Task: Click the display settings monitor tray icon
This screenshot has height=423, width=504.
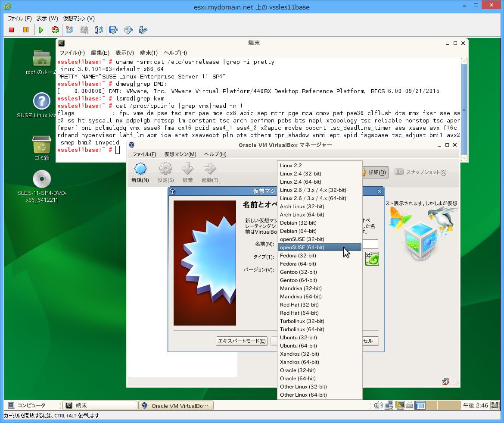Action: pos(400,405)
